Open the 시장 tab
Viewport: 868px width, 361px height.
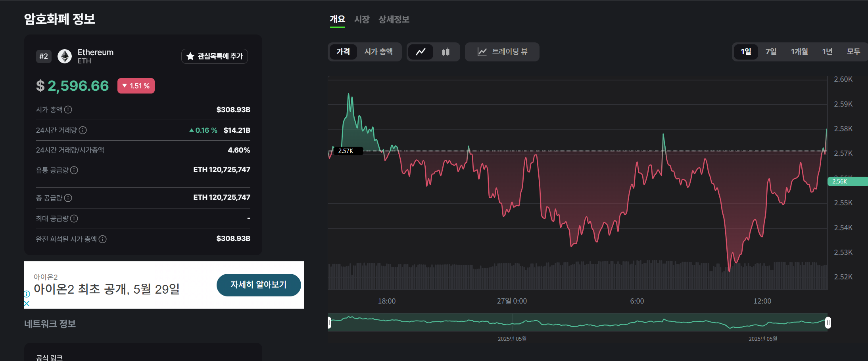[362, 19]
